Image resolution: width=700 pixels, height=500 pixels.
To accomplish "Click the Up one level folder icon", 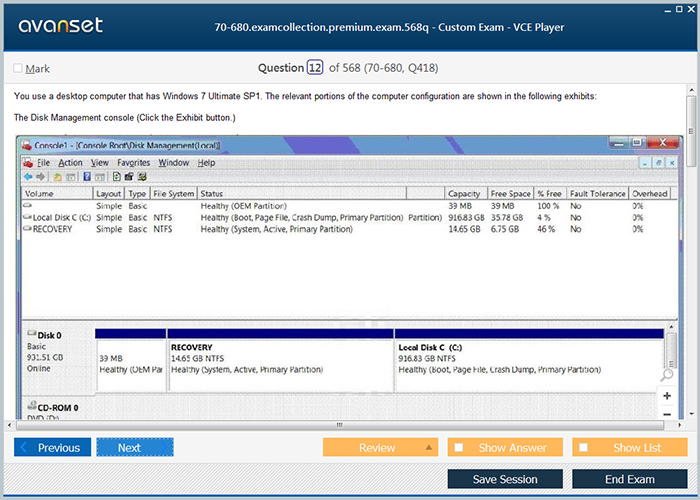I will click(x=58, y=177).
